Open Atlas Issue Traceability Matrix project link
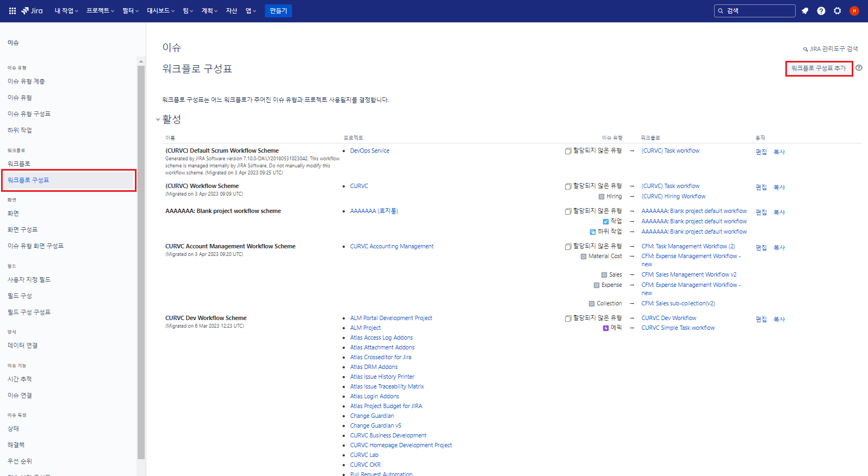This screenshot has width=868, height=476. tap(387, 387)
